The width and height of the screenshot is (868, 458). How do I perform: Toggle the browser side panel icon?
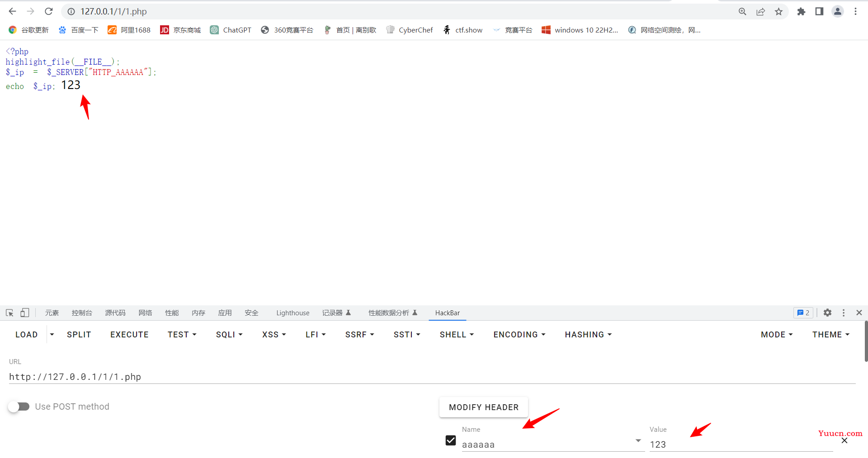coord(819,12)
